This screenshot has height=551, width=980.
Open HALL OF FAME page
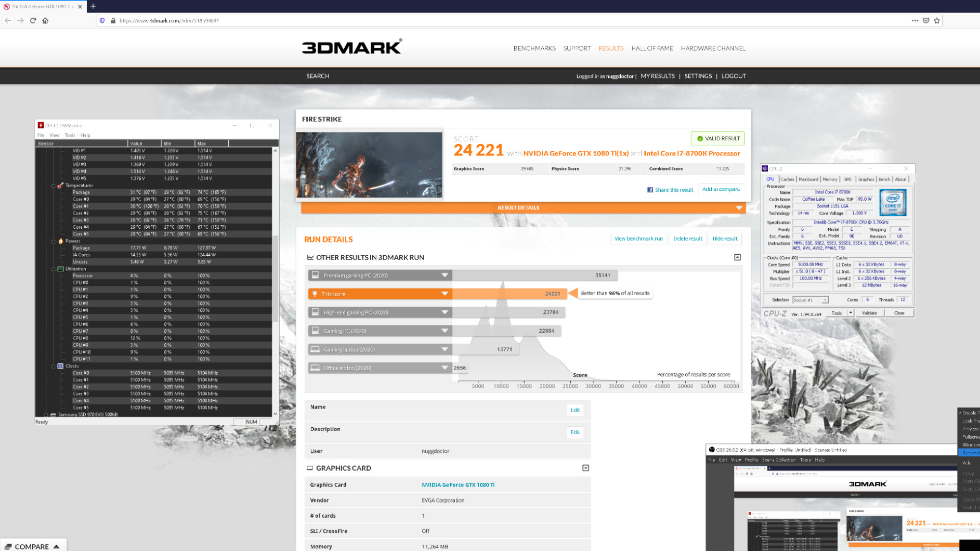tap(652, 48)
